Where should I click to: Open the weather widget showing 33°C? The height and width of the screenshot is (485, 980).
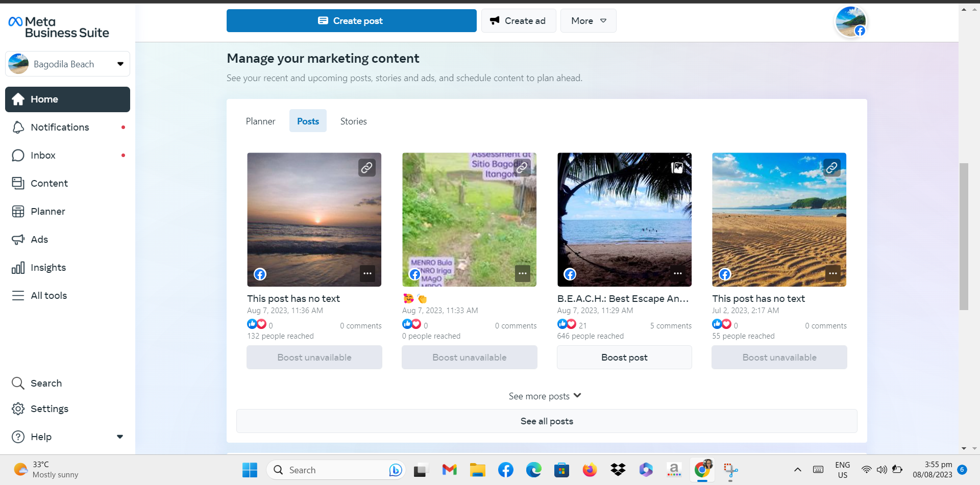coord(46,470)
